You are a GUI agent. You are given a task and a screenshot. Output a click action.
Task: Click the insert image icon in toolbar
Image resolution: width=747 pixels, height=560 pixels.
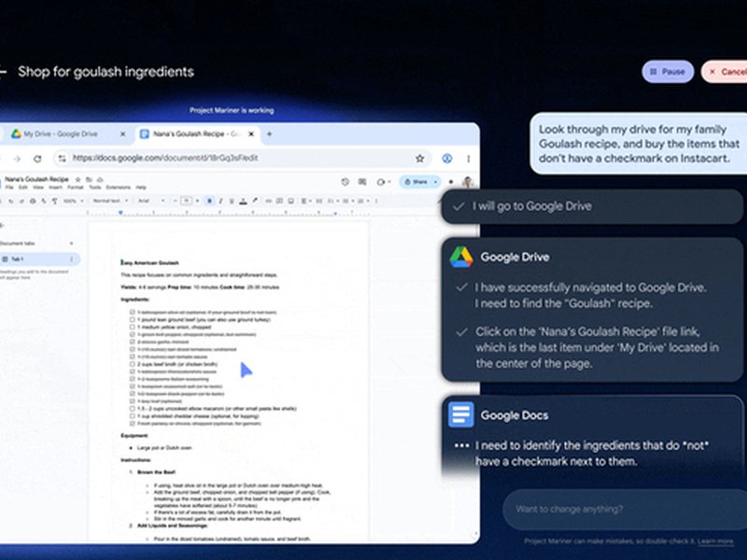click(290, 201)
